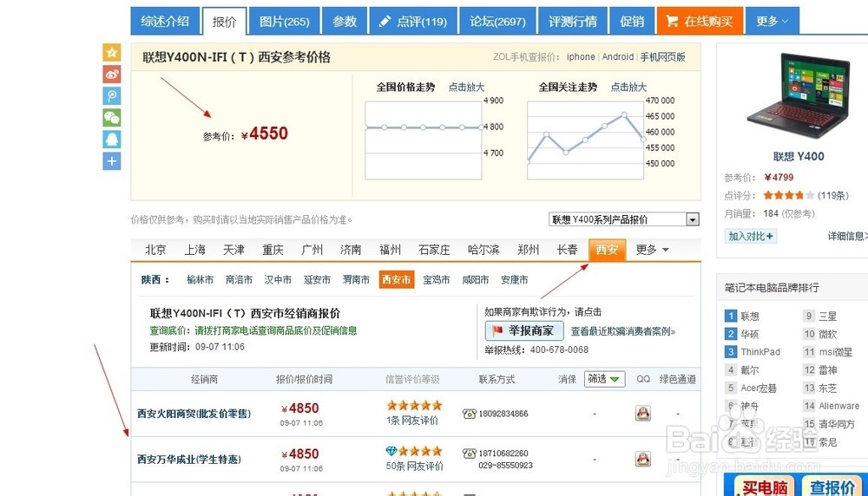Click the 买电脑 button
The height and width of the screenshot is (496, 868).
[x=765, y=486]
